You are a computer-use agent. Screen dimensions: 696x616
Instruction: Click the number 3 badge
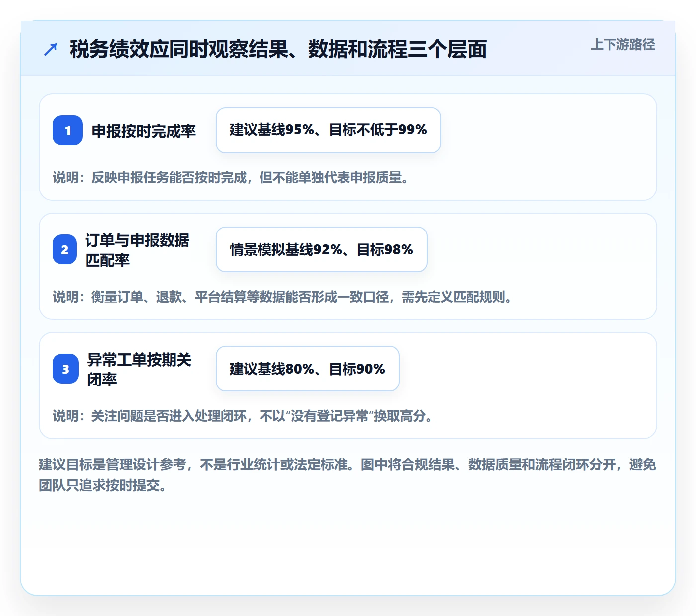click(66, 369)
